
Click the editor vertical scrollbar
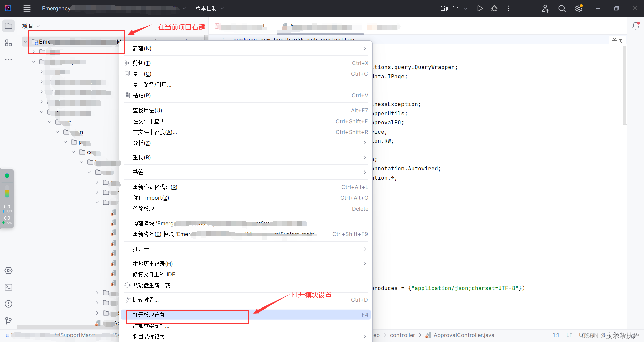point(625,85)
